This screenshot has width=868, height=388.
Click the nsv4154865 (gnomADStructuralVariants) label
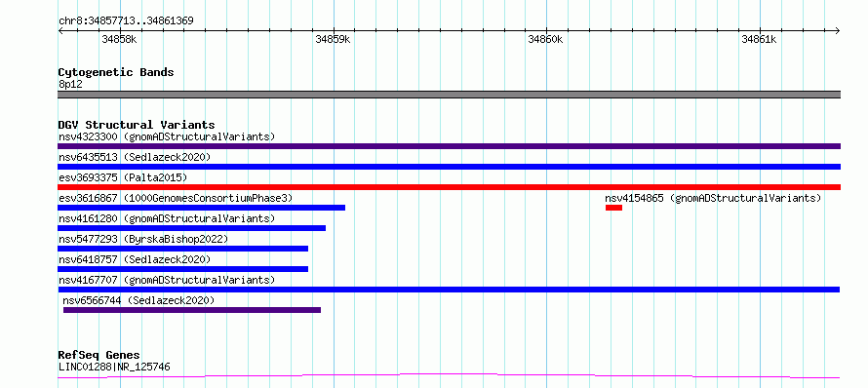(x=713, y=198)
